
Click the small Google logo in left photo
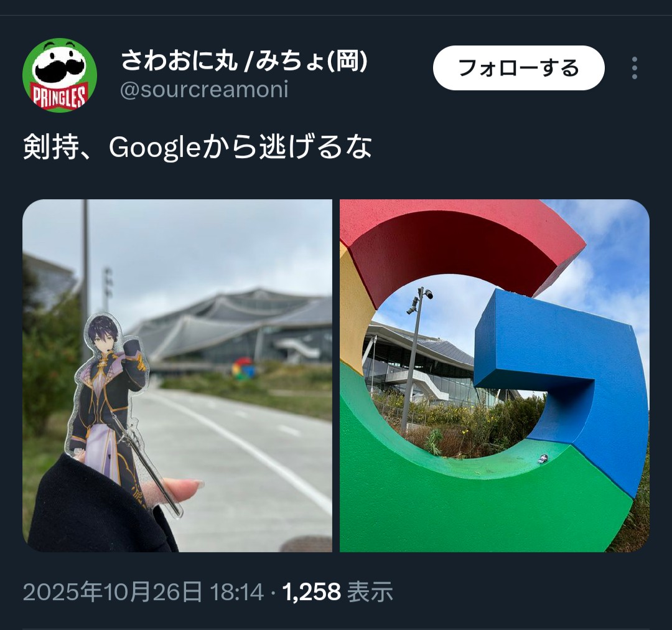pos(243,369)
